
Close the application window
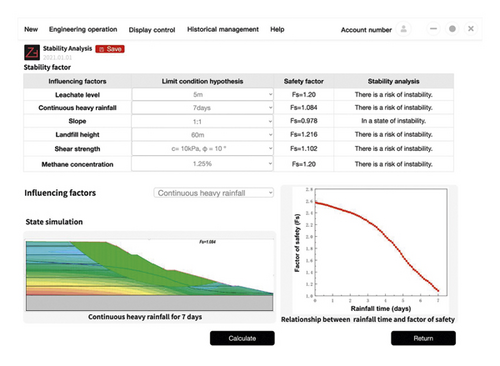pos(471,29)
